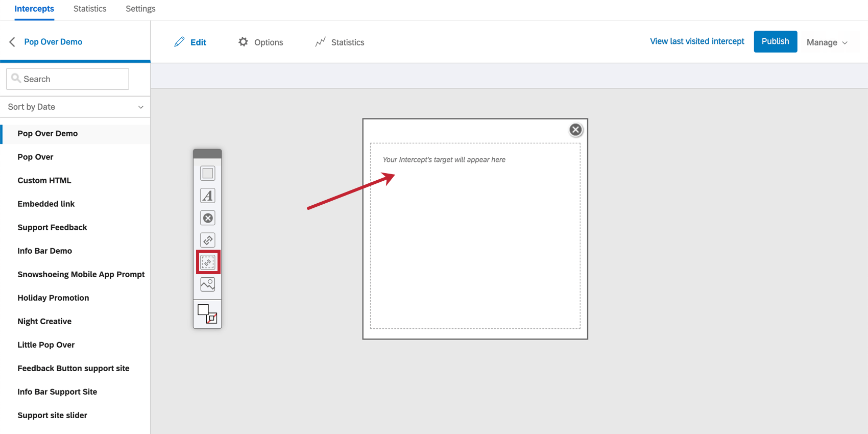Publish the intercept
The image size is (868, 434).
tap(775, 41)
